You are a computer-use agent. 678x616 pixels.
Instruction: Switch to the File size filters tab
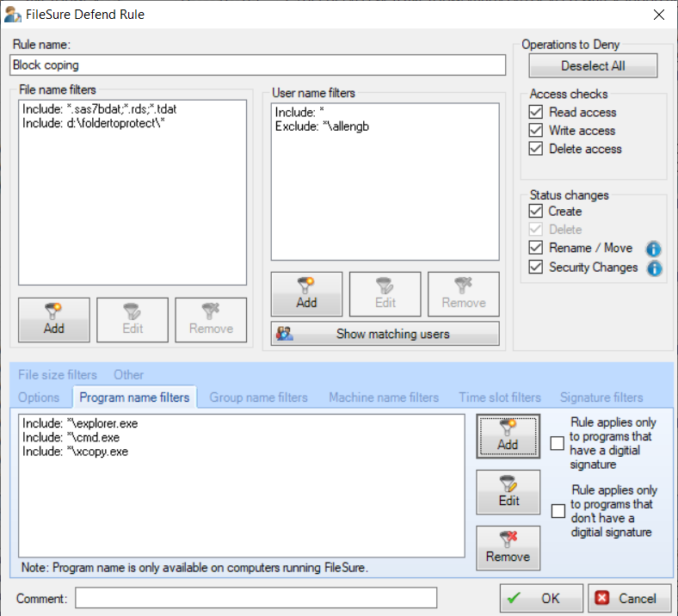click(x=58, y=374)
